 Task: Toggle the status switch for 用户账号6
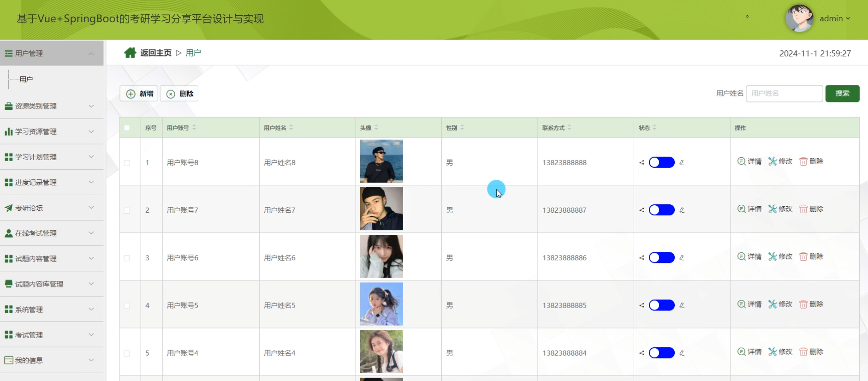[661, 257]
